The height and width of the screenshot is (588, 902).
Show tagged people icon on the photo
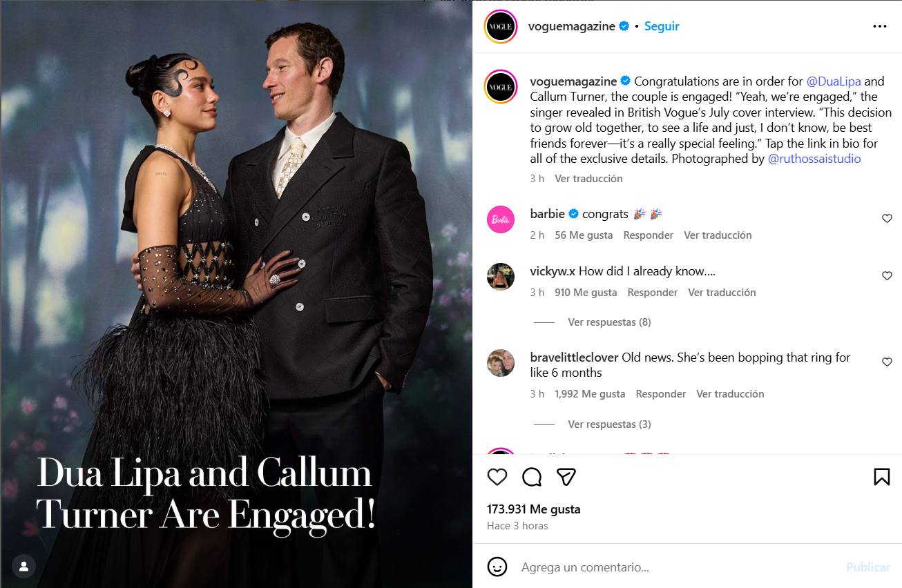[x=23, y=567]
